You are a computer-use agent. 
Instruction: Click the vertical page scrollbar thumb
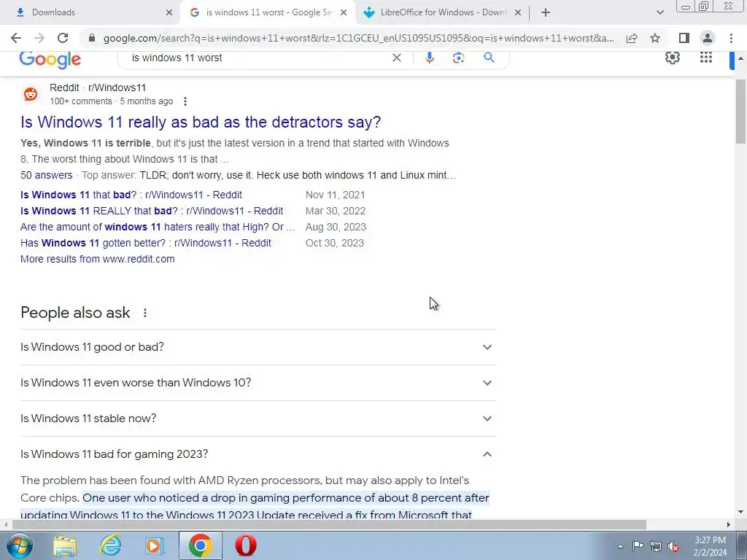[740, 112]
